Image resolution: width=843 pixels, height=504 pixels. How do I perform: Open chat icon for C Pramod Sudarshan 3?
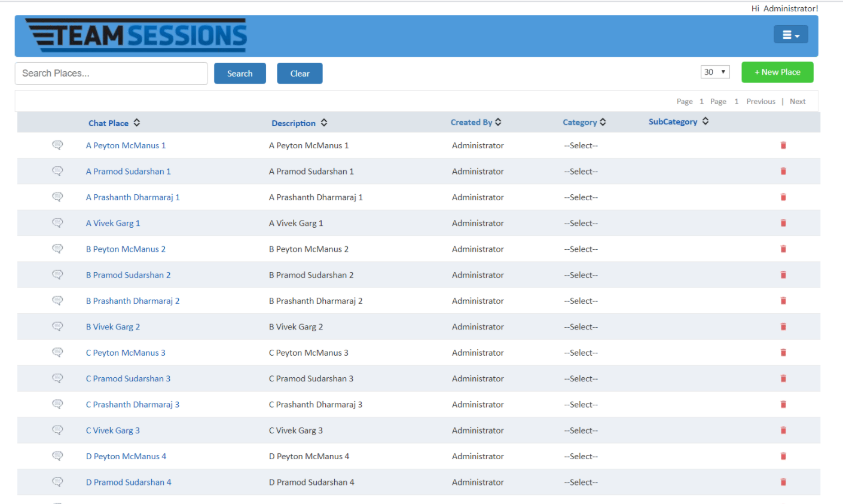click(x=57, y=378)
